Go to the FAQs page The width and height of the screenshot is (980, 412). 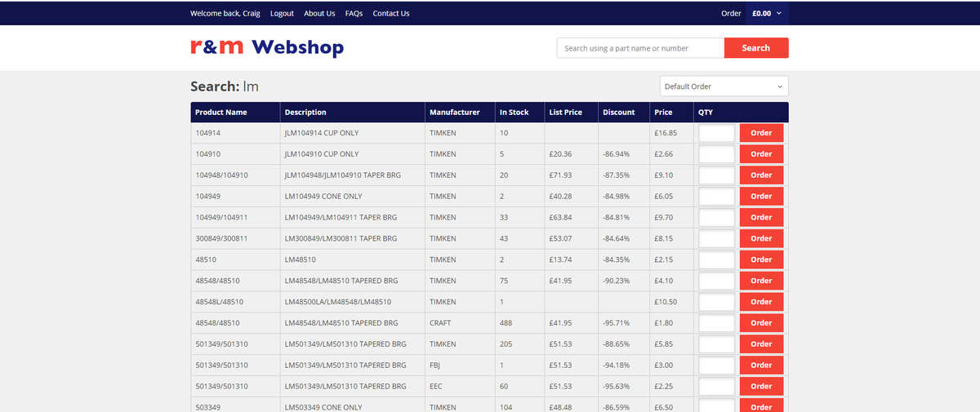click(x=354, y=13)
